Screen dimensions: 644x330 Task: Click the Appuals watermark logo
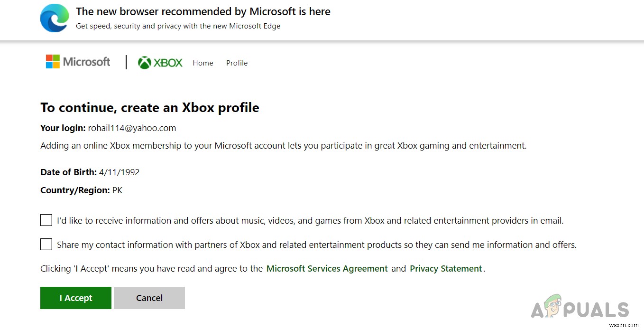(x=580, y=309)
